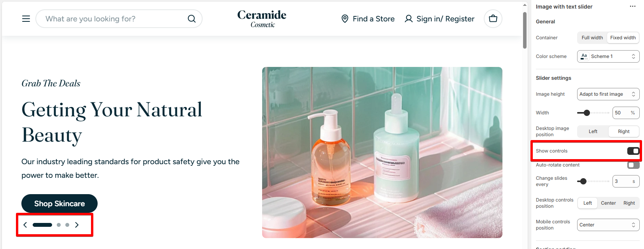Set Desktop image position to Left
The height and width of the screenshot is (249, 644).
(x=593, y=132)
